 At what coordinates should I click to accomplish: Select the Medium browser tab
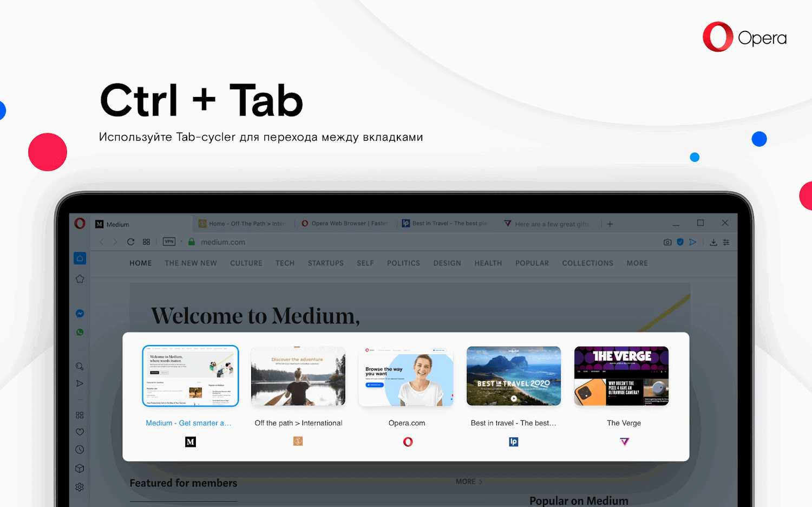pos(141,224)
